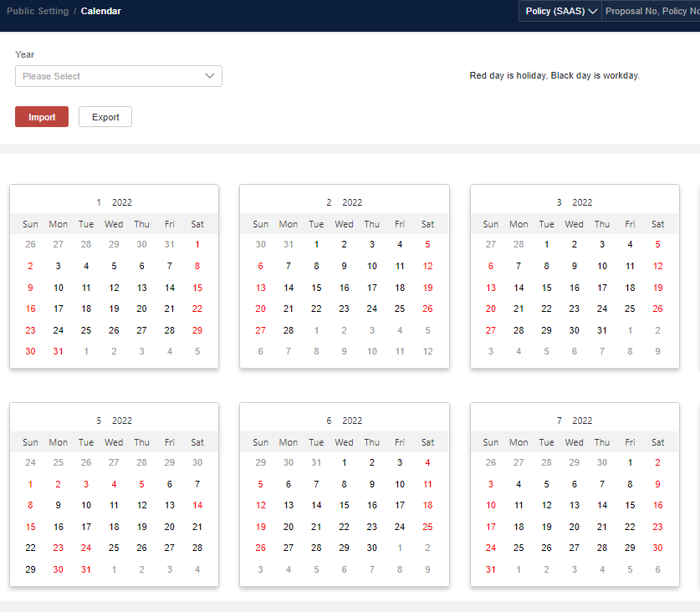Click the Proposal No search input field
Screen dimensions: 700x612
pos(651,11)
